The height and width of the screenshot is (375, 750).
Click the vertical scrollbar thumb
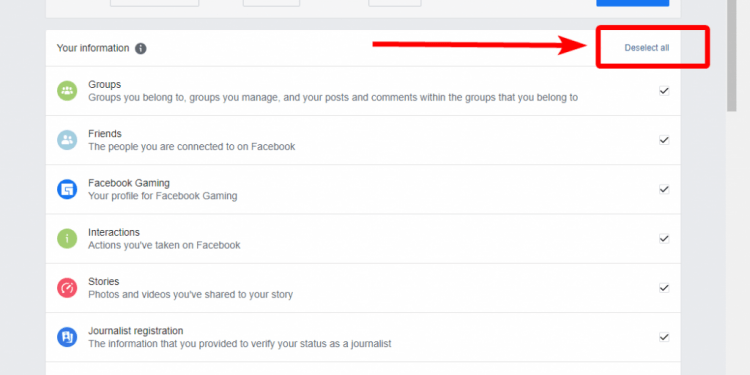[731, 55]
